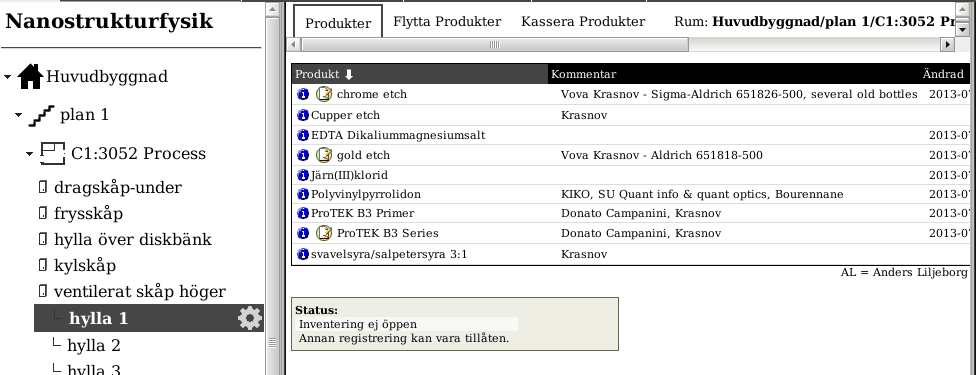Screen dimensions: 976x375
Task: Click horizontal scrollbar right arrow
Action: click(x=947, y=44)
